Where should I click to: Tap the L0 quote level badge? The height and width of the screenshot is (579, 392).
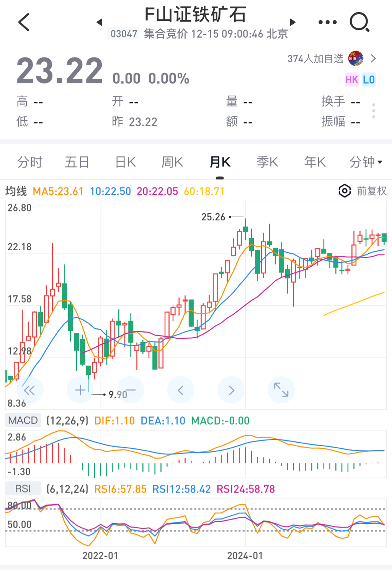coord(369,80)
